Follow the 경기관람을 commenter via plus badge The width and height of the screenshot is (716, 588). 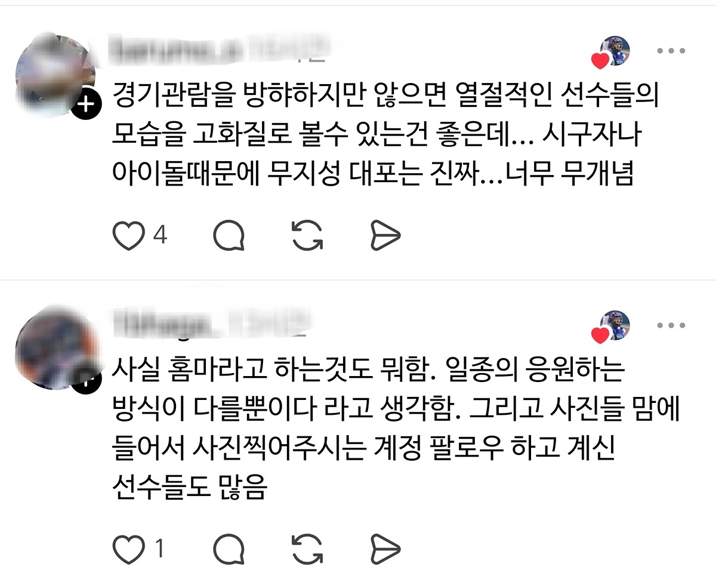tap(87, 106)
